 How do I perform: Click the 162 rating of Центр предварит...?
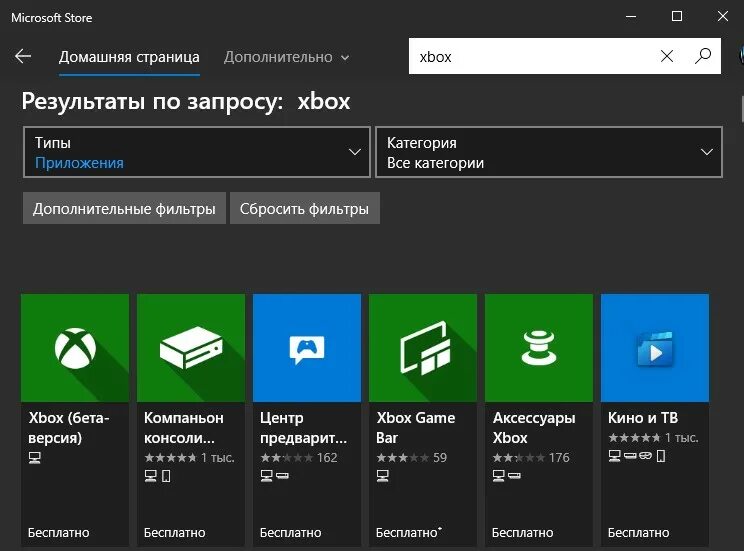click(327, 458)
